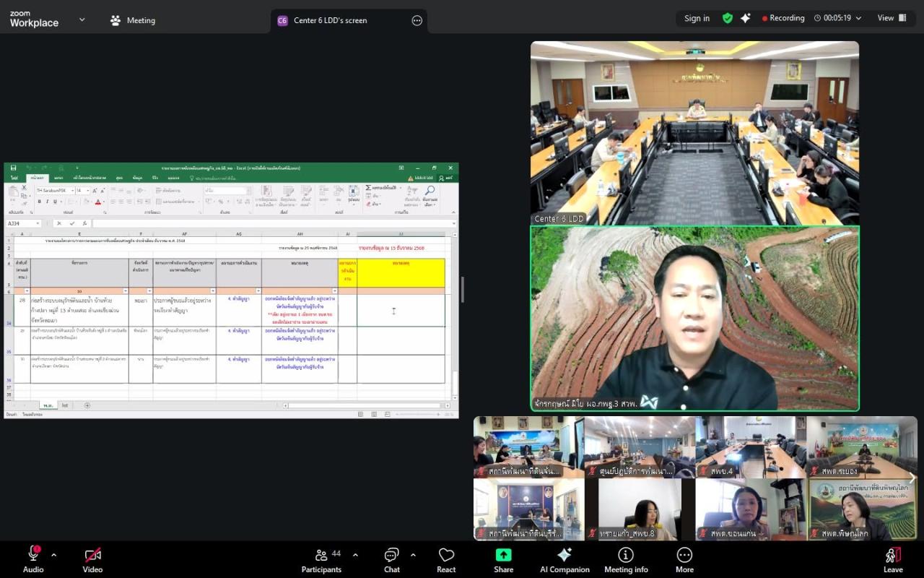Click the Leave meeting icon
924x578 pixels.
(893, 555)
